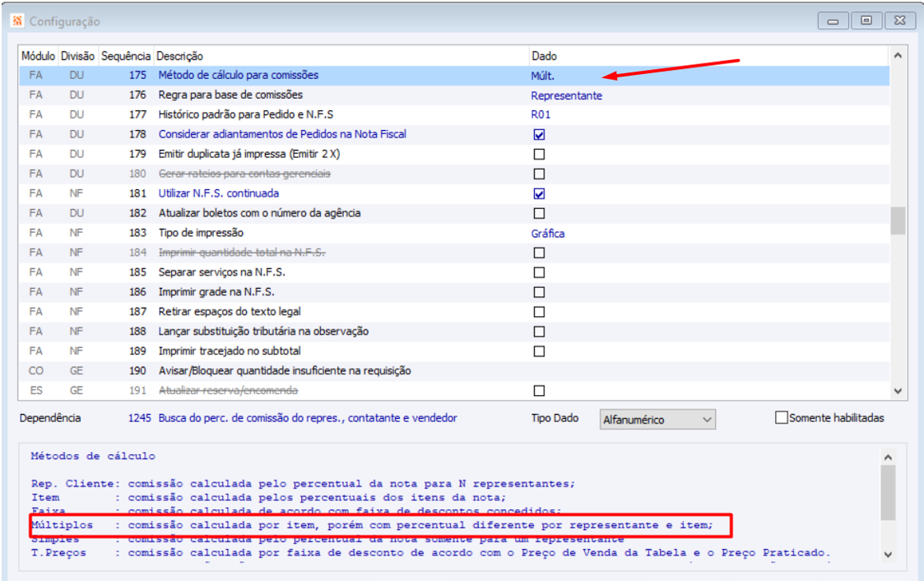
Task: Click the description box scrollbar thumb
Action: click(x=888, y=493)
